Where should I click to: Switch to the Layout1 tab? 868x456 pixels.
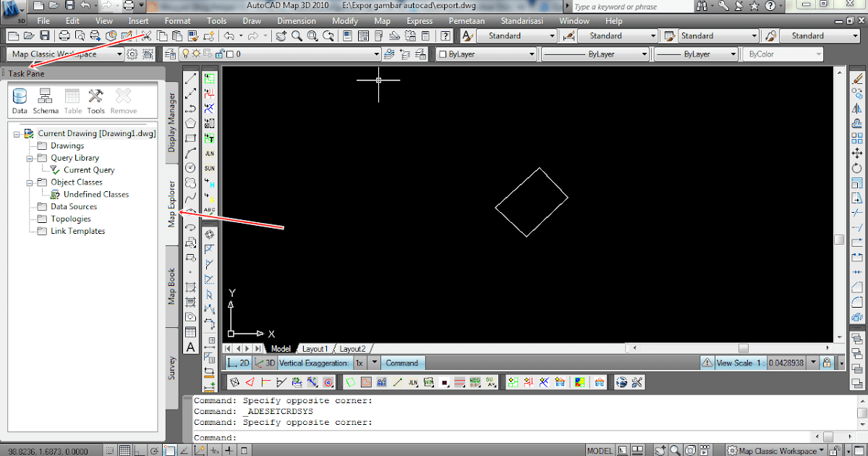tap(315, 349)
